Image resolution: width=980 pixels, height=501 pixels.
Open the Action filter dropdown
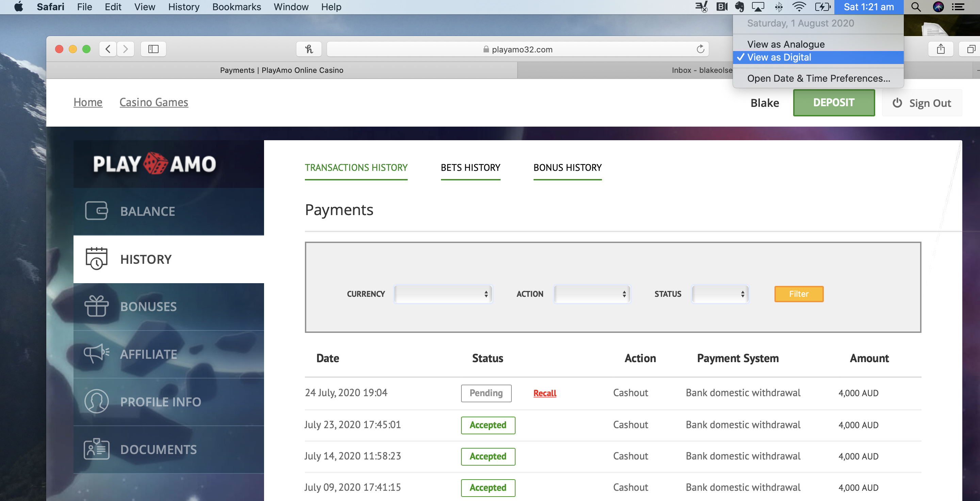(x=592, y=294)
